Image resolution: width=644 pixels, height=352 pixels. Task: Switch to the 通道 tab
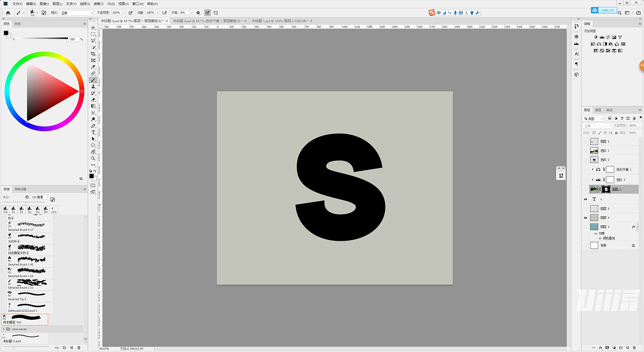(598, 110)
